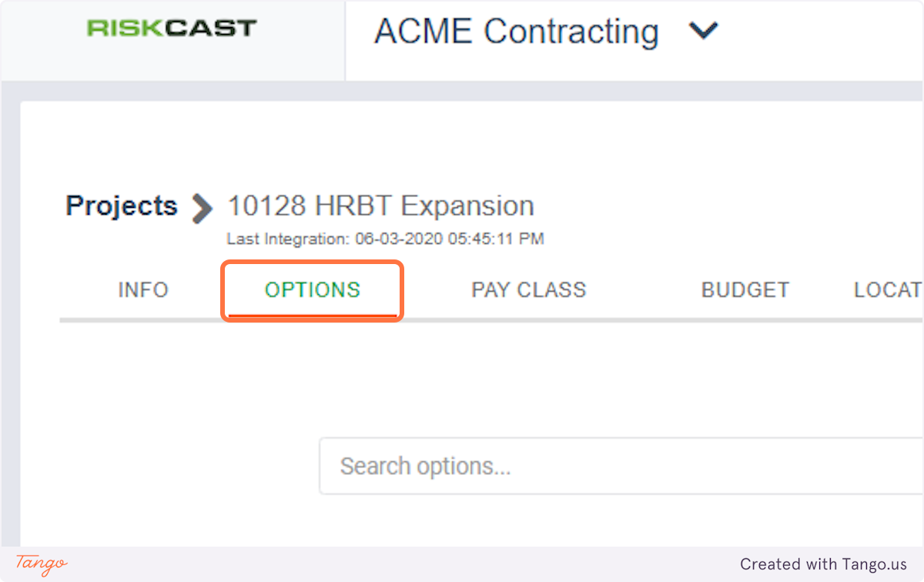Select the OPTIONS tab
The height and width of the screenshot is (582, 924).
pyautogui.click(x=313, y=290)
